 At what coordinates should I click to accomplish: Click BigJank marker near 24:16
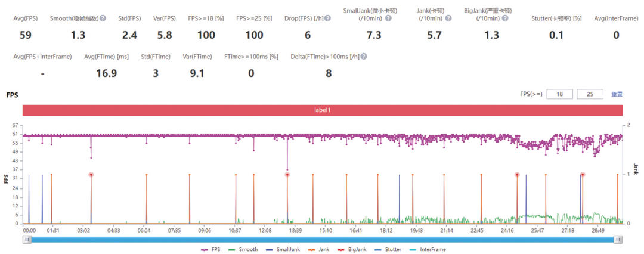click(x=517, y=175)
